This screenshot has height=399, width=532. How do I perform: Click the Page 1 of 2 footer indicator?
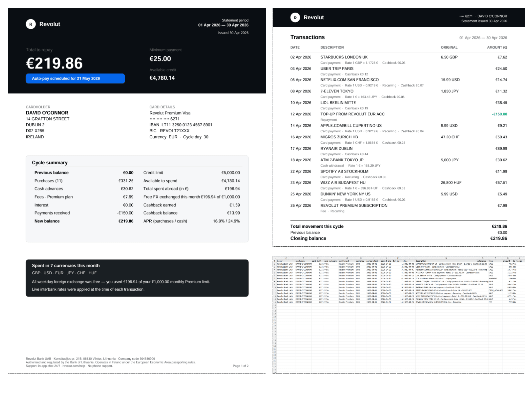click(x=240, y=366)
